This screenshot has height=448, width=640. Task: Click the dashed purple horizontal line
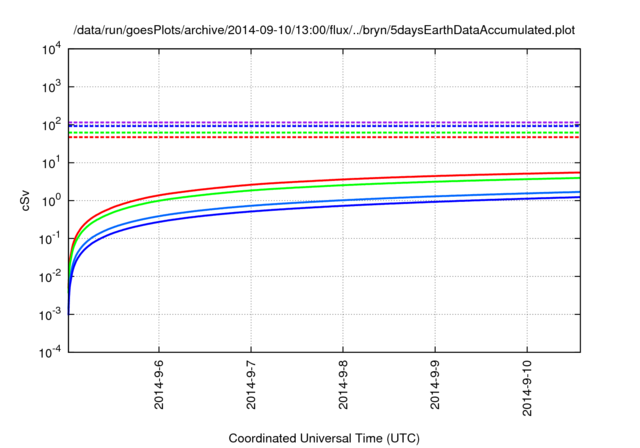coord(324,122)
